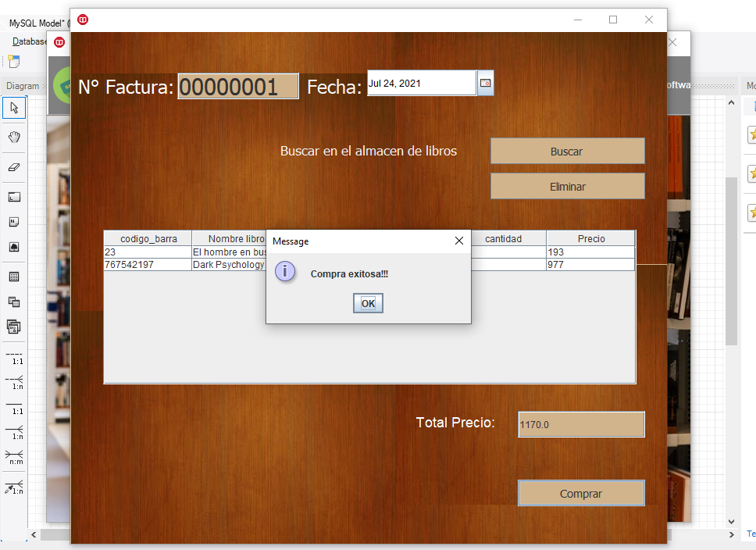Click the Workbench vertical scrollbar thumb
The height and width of the screenshot is (550, 756).
click(732, 261)
